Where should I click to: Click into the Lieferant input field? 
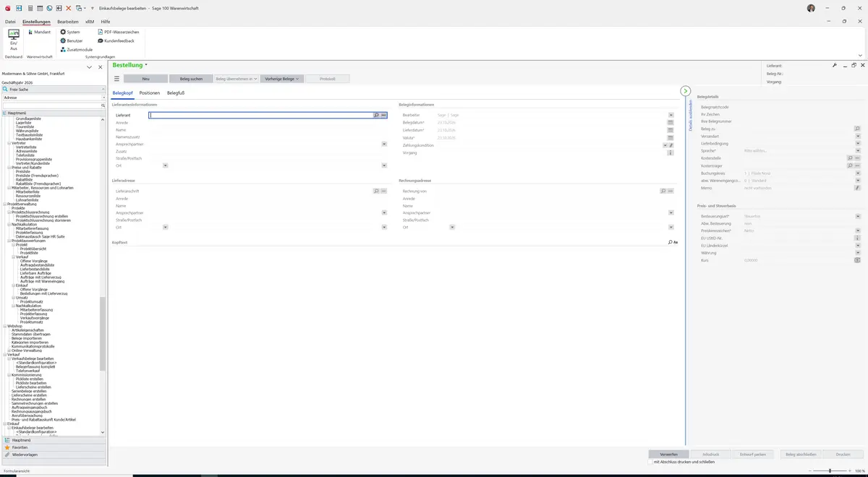click(260, 115)
